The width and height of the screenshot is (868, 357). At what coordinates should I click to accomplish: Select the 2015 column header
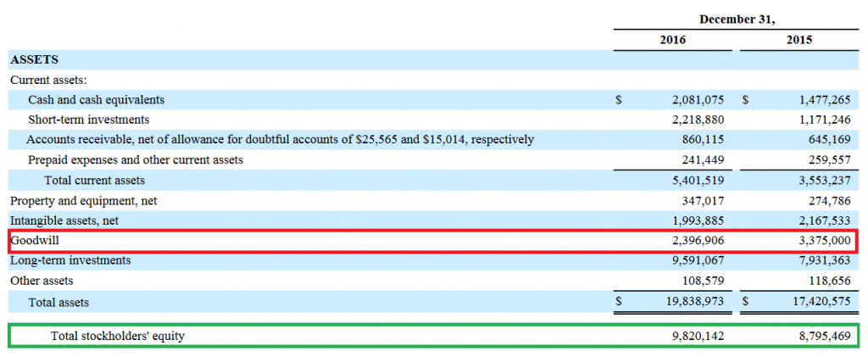tap(798, 40)
